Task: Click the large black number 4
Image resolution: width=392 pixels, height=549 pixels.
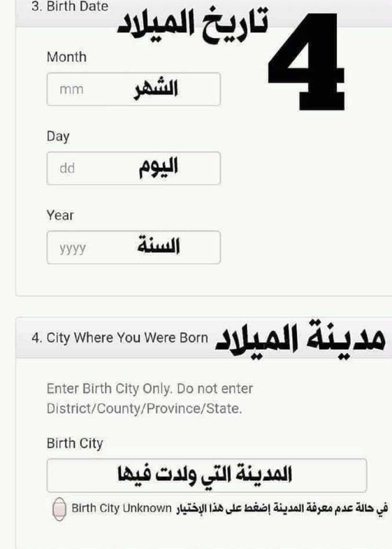Action: tap(306, 62)
